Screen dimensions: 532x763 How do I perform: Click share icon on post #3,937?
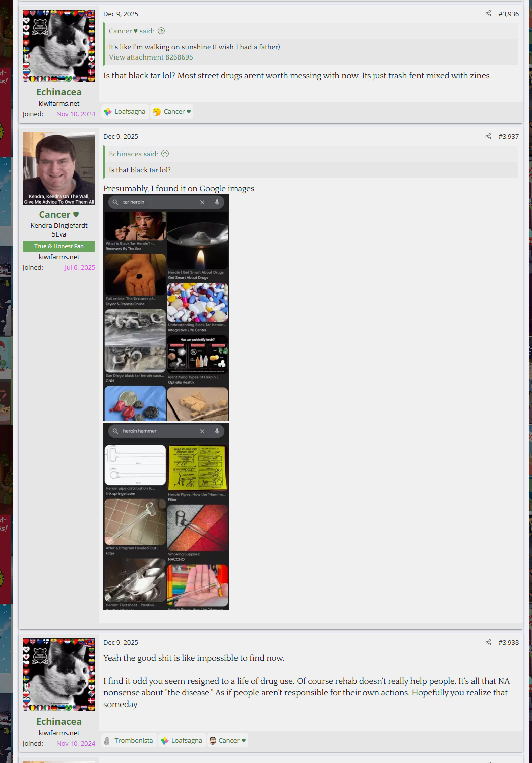488,136
